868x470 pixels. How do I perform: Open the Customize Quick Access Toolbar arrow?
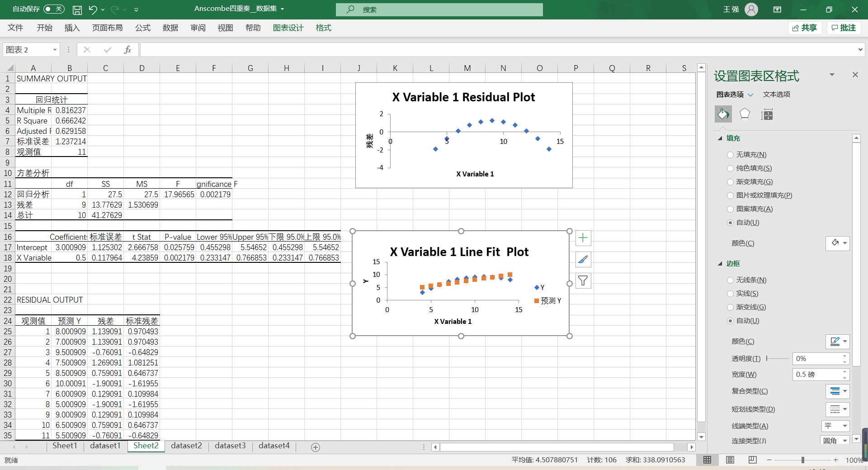136,9
